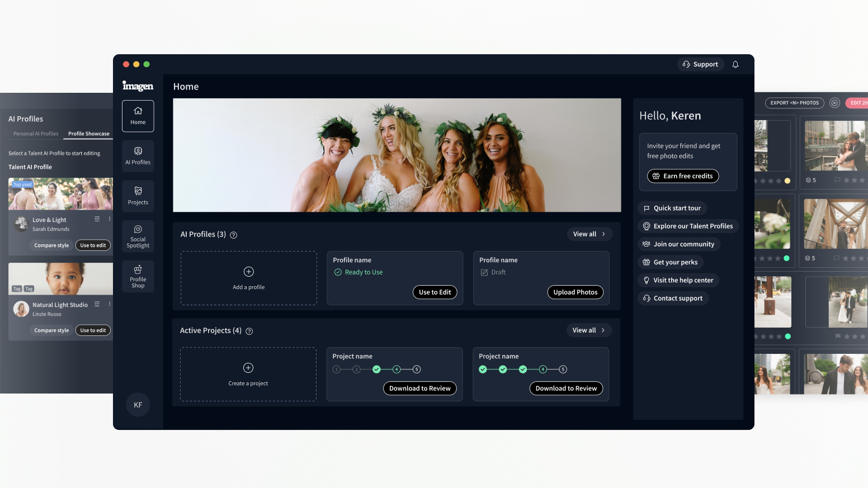The width and height of the screenshot is (868, 488).
Task: Open the notifications bell
Action: (735, 64)
